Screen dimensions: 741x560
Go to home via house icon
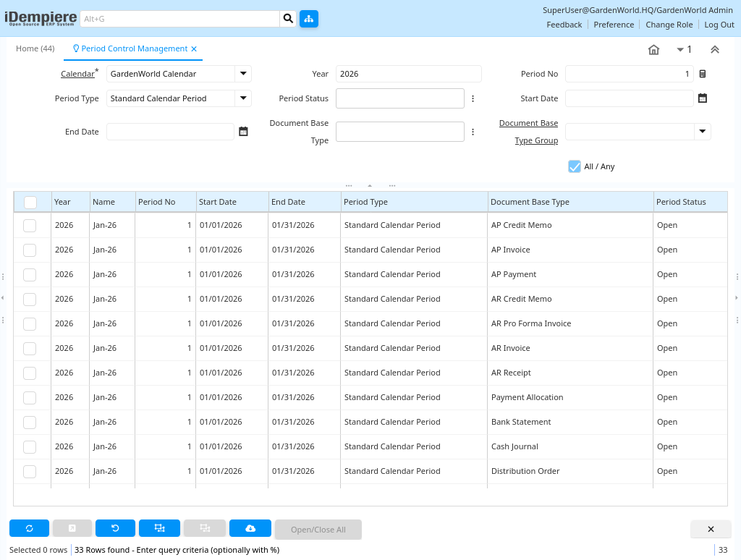point(653,49)
